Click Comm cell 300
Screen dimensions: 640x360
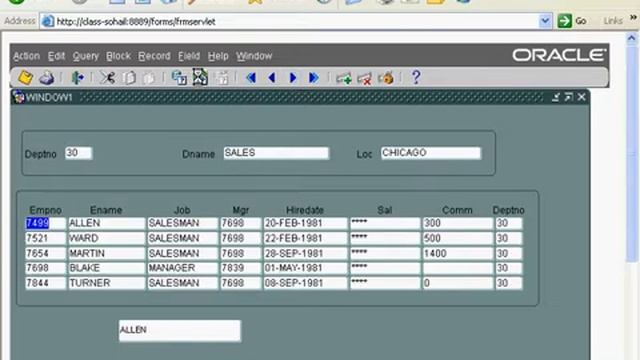458,223
